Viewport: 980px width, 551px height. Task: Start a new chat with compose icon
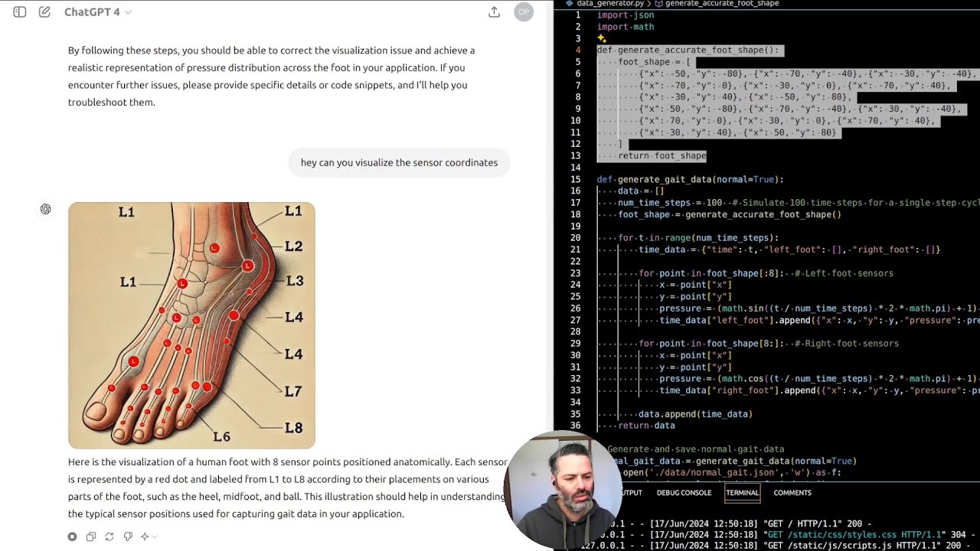[x=44, y=12]
